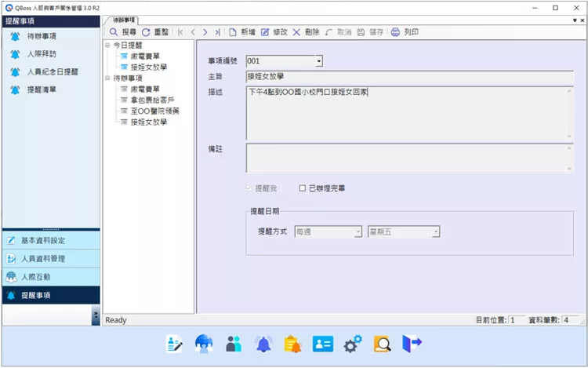This screenshot has height=368, width=588.
Task: Expand the 提醒方式 每週 dropdown
Action: tap(358, 231)
